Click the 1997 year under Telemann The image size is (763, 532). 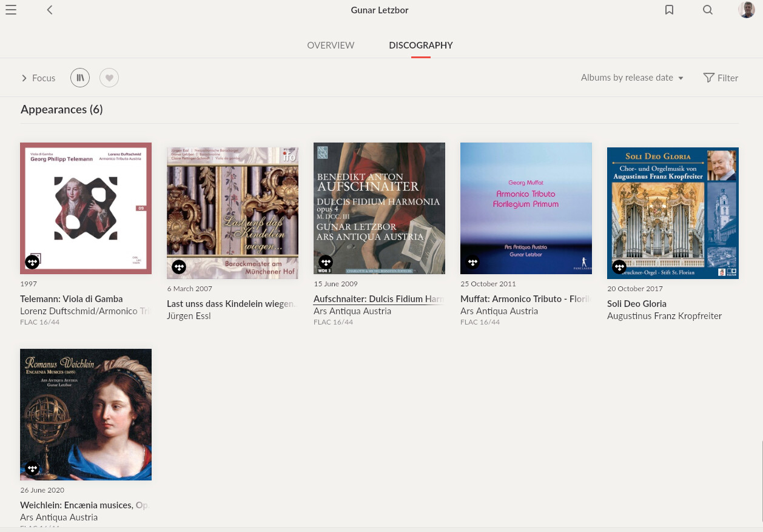[x=29, y=284]
